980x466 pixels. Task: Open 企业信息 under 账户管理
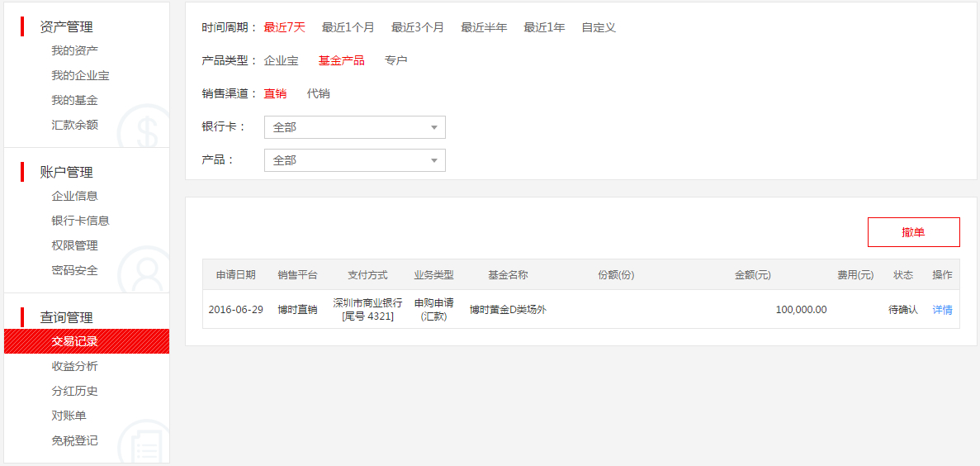point(74,196)
